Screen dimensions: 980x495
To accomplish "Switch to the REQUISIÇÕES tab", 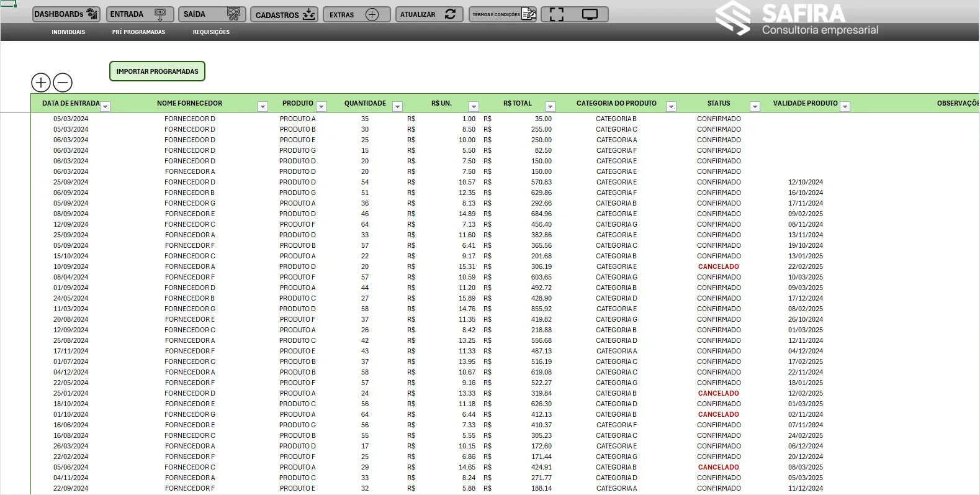I will [211, 32].
